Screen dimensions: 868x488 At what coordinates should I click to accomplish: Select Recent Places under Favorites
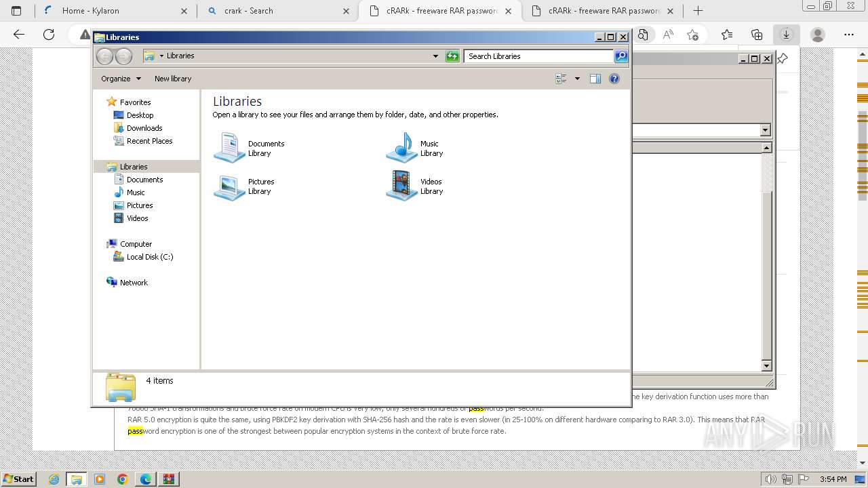click(149, 141)
